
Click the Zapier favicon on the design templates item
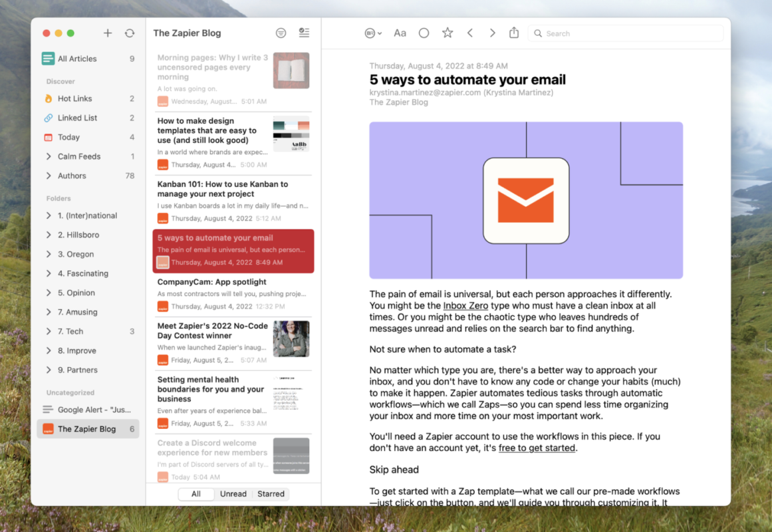pos(162,164)
